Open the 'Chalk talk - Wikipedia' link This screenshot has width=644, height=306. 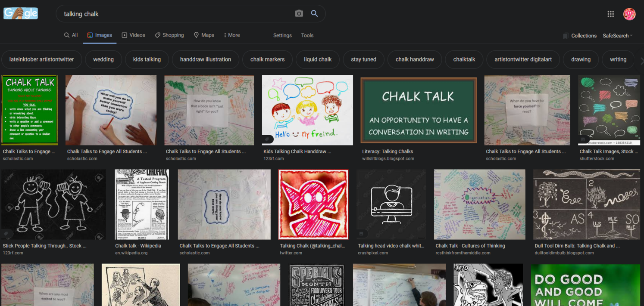[138, 246]
